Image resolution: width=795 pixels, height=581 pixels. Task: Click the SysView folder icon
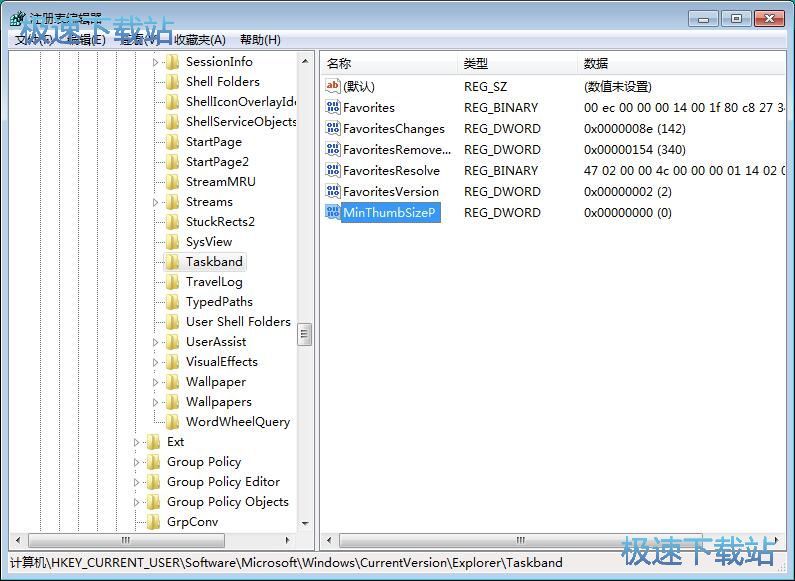click(x=173, y=242)
